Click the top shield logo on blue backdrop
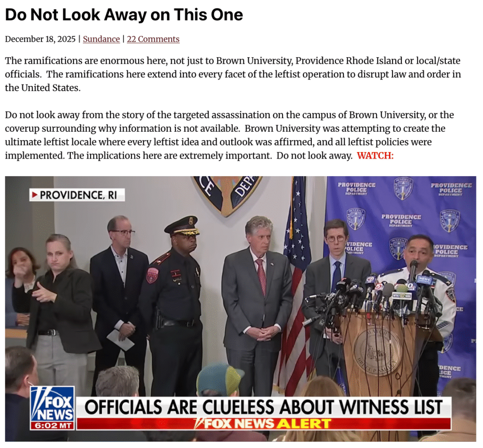The width and height of the screenshot is (483, 448). tap(403, 188)
